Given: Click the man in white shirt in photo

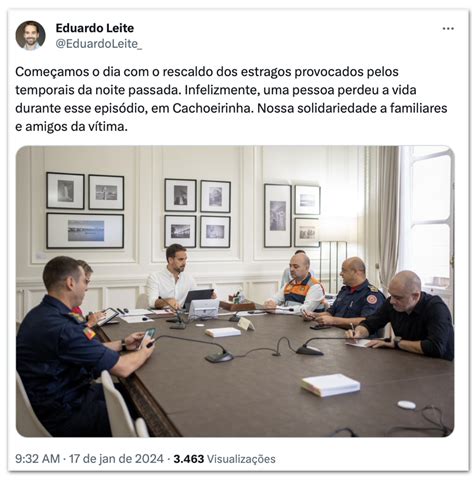Looking at the screenshot, I should pyautogui.click(x=172, y=278).
